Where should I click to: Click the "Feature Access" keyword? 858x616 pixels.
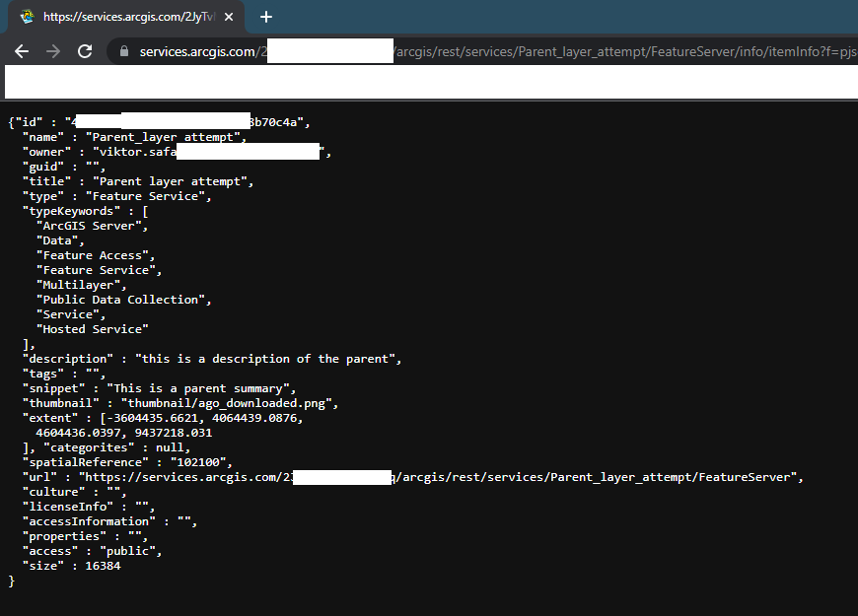tap(92, 255)
